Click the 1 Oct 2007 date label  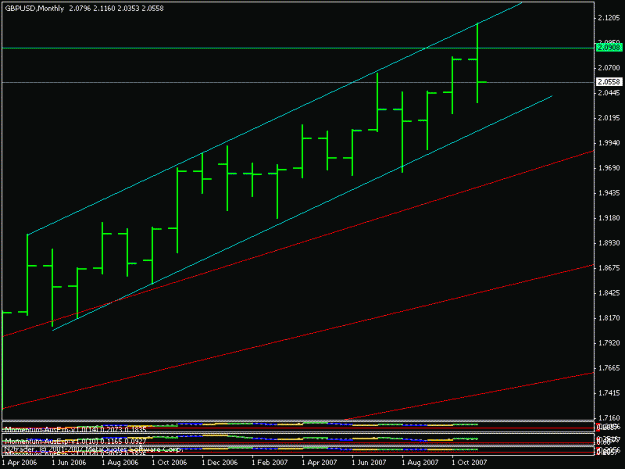tap(469, 463)
